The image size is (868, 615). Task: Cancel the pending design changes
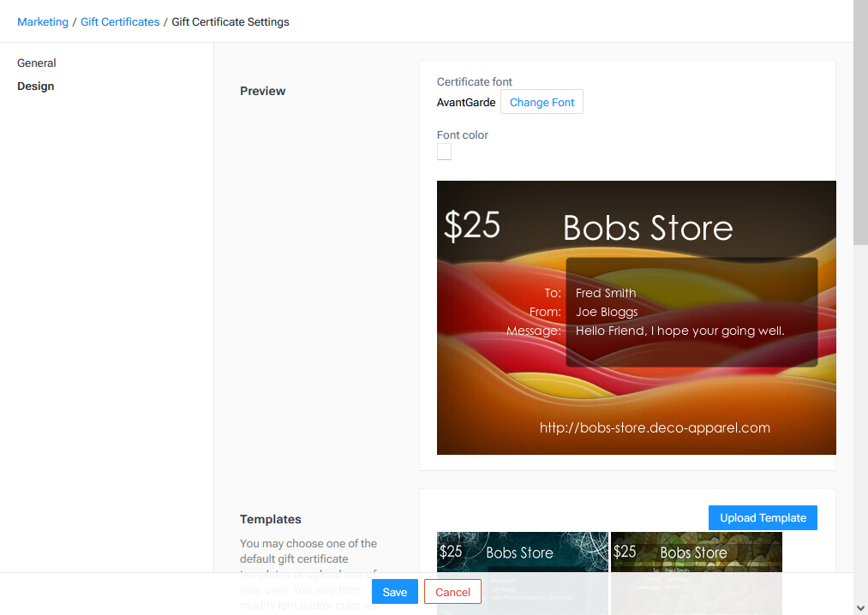pos(452,591)
